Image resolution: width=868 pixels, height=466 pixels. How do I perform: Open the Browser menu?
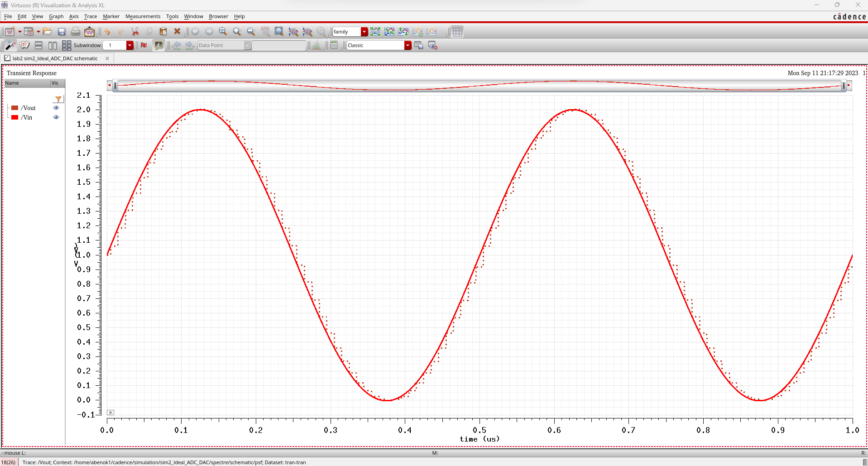[218, 16]
